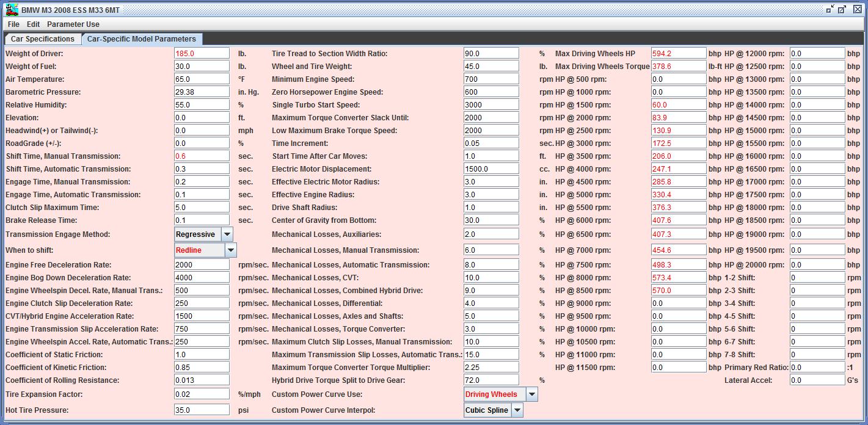
Task: Click Mechanical Losses, Differential field
Action: tap(491, 303)
